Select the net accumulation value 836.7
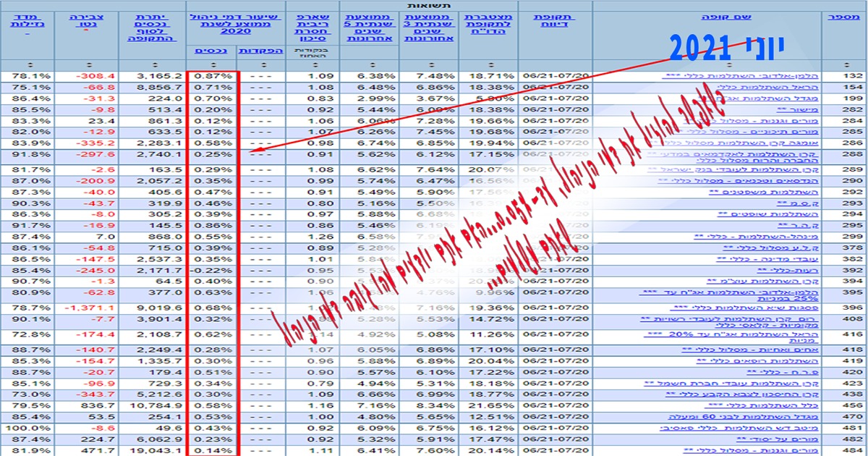The width and height of the screenshot is (868, 456). (x=86, y=406)
